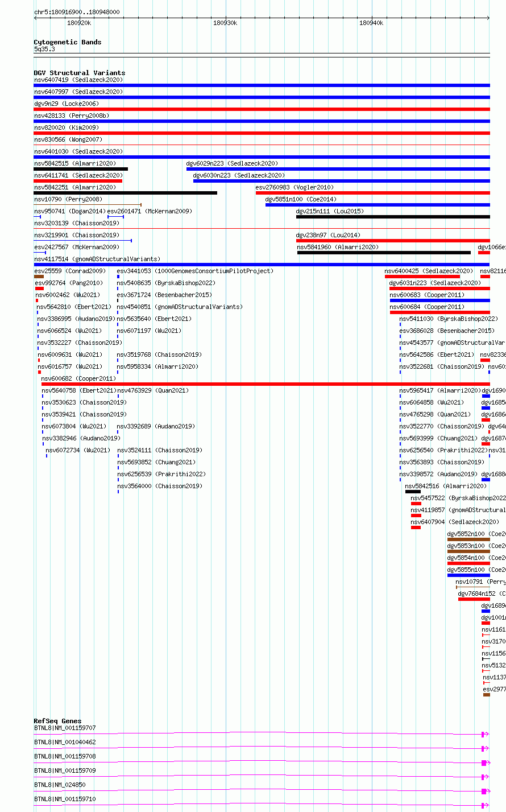506x812 pixels.
Task: Select nsv5408635 (ByrskaBishop2022) label
Action: tap(166, 283)
